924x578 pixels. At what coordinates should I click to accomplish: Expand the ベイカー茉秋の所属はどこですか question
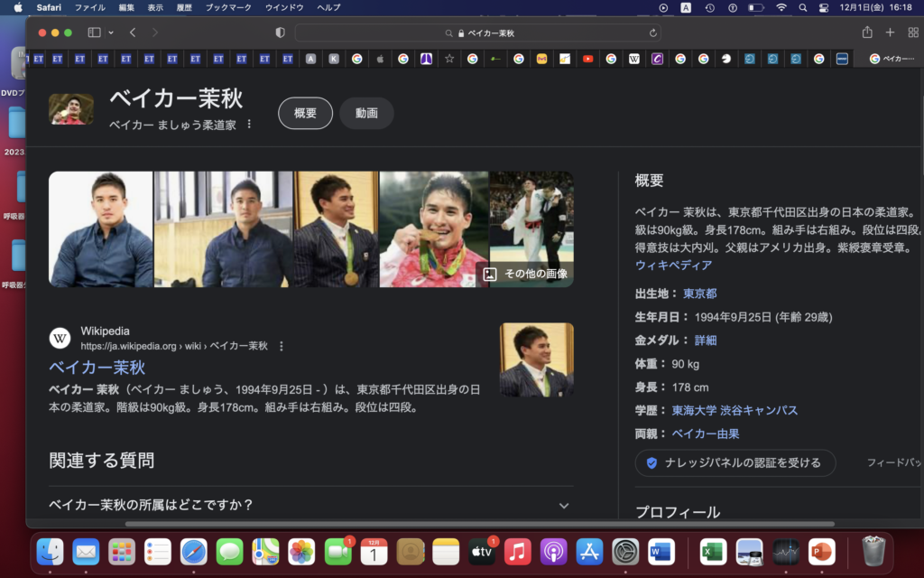point(310,505)
